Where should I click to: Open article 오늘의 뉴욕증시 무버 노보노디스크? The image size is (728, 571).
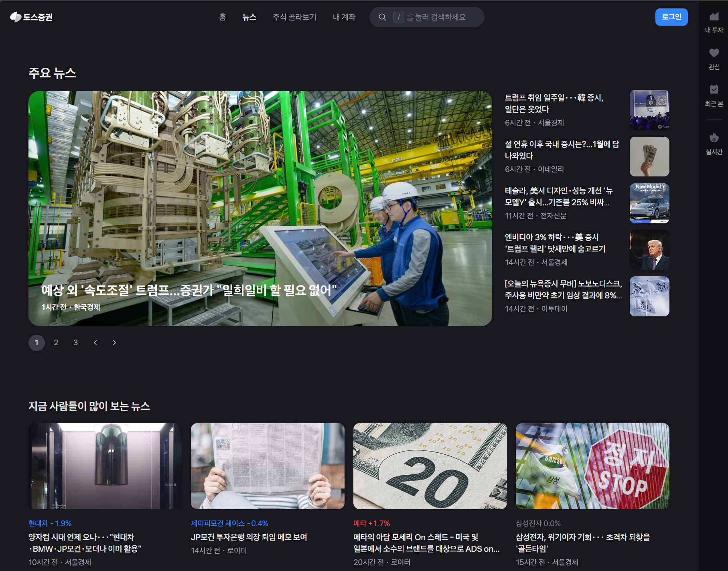click(563, 290)
